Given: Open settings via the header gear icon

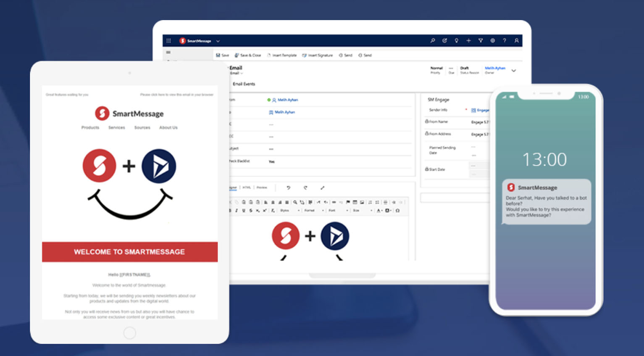Looking at the screenshot, I should (492, 41).
